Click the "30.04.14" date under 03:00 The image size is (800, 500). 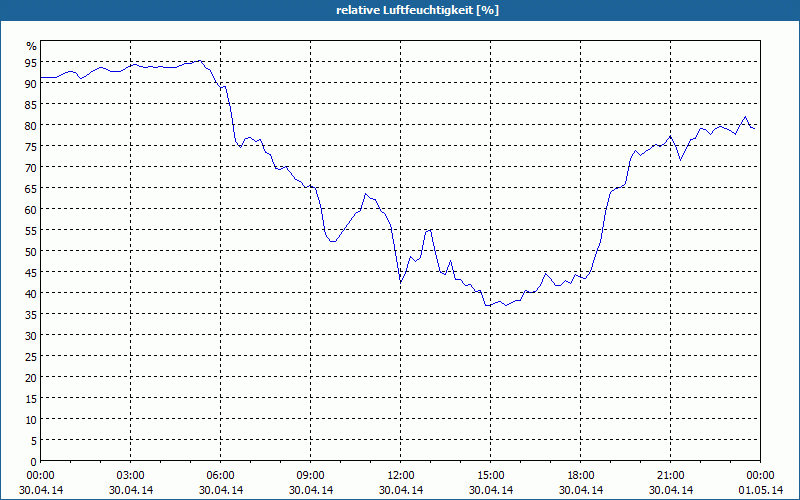pos(131,490)
